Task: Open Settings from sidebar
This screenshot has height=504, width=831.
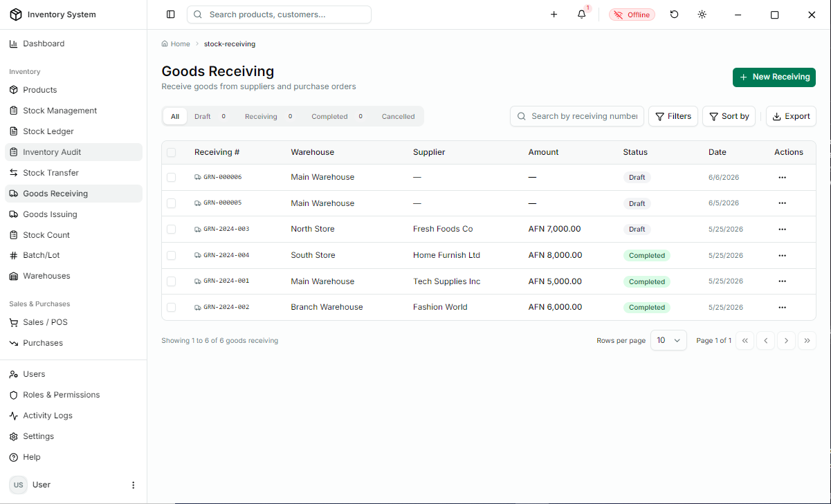Action: click(73, 436)
